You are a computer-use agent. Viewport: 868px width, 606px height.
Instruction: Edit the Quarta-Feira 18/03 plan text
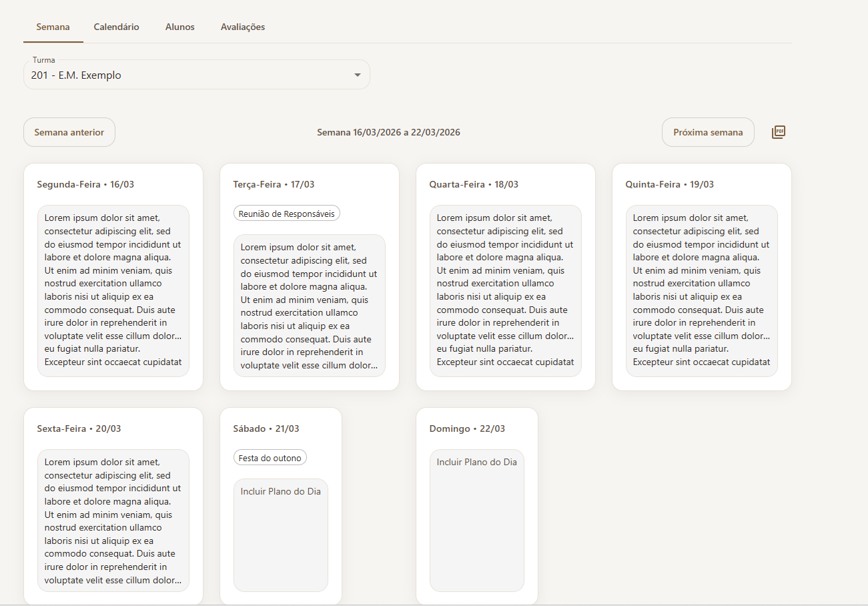pyautogui.click(x=505, y=290)
